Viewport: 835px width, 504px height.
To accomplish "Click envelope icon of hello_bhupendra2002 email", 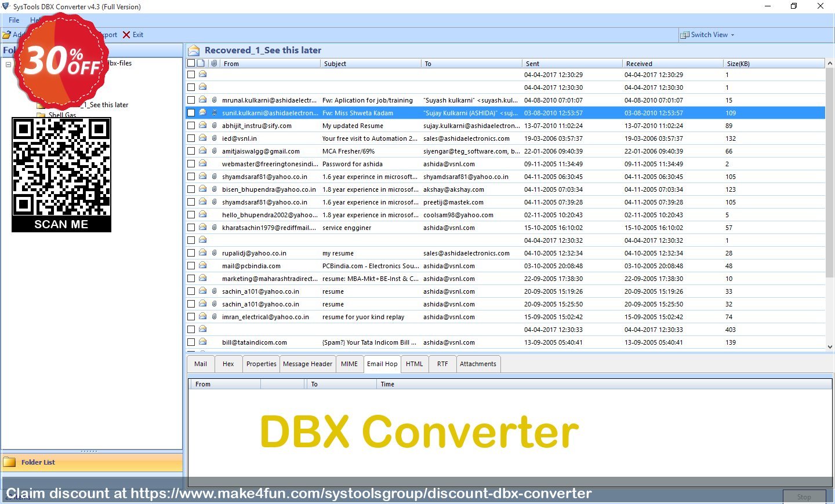I will [202, 214].
